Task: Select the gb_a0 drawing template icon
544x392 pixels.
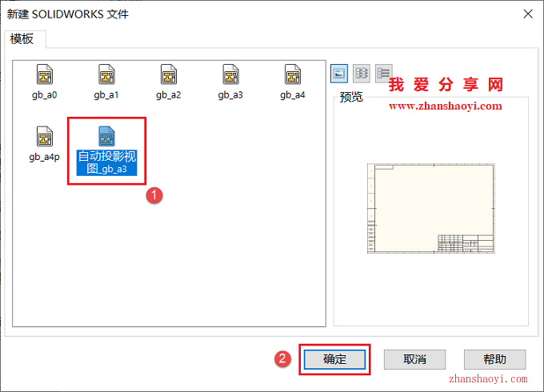Action: pyautogui.click(x=45, y=74)
